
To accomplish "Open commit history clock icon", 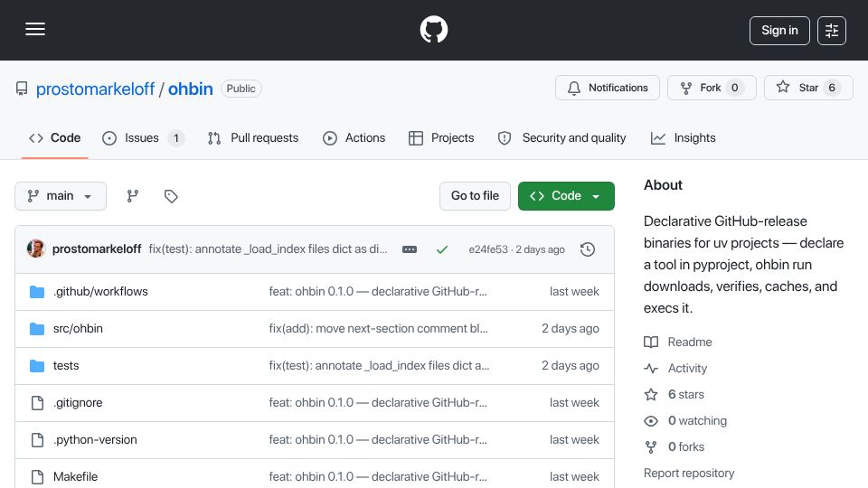I will click(588, 249).
